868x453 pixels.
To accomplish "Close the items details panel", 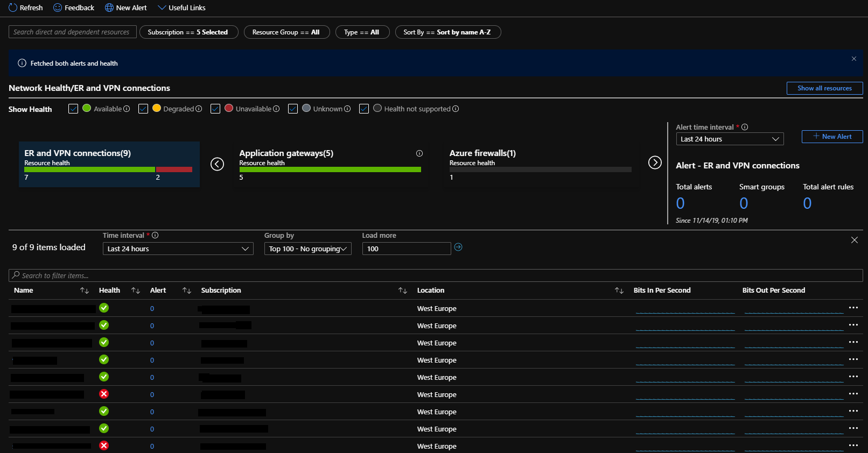I will click(x=855, y=240).
